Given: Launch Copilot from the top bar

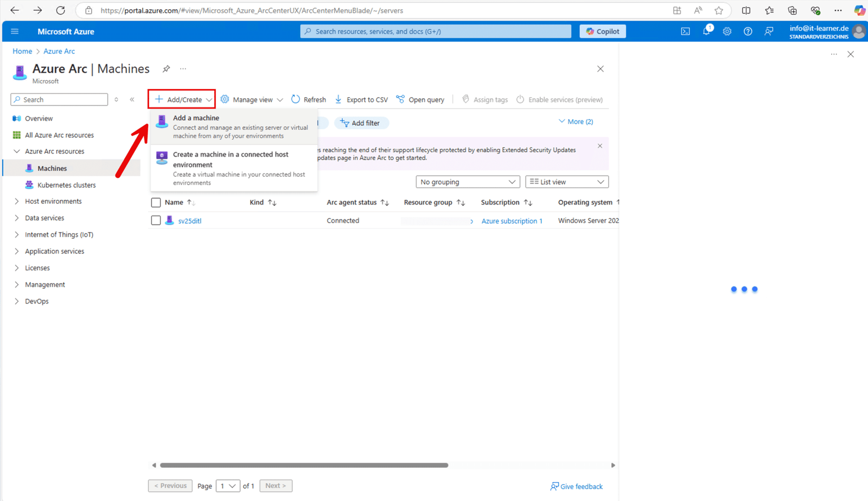Looking at the screenshot, I should click(602, 31).
